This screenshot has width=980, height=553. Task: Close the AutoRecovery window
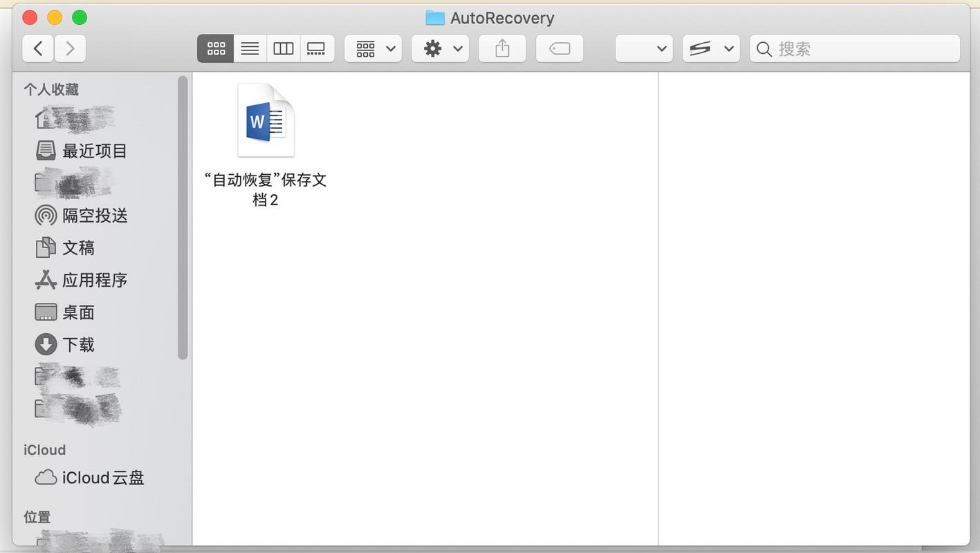(30, 17)
